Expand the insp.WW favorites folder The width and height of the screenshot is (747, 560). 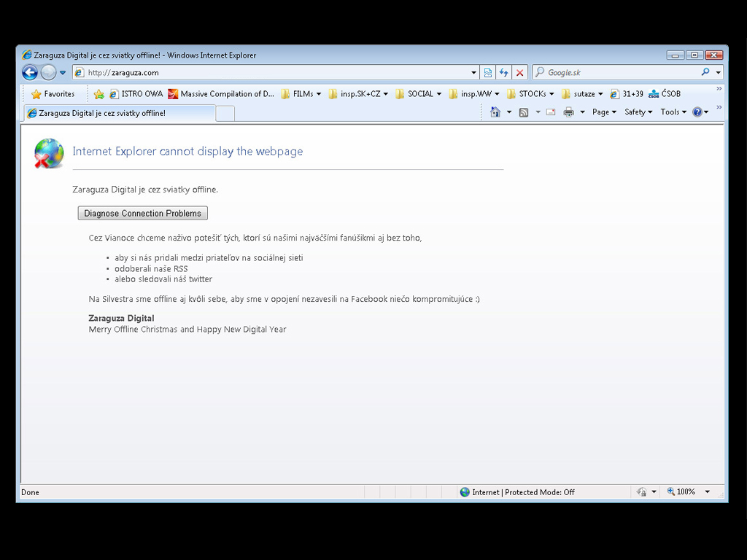[474, 94]
